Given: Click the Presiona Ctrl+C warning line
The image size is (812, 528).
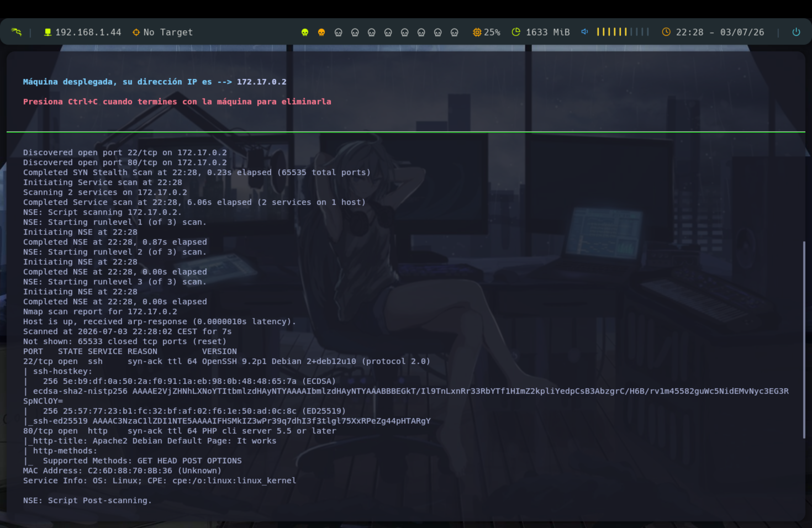Looking at the screenshot, I should pos(177,102).
